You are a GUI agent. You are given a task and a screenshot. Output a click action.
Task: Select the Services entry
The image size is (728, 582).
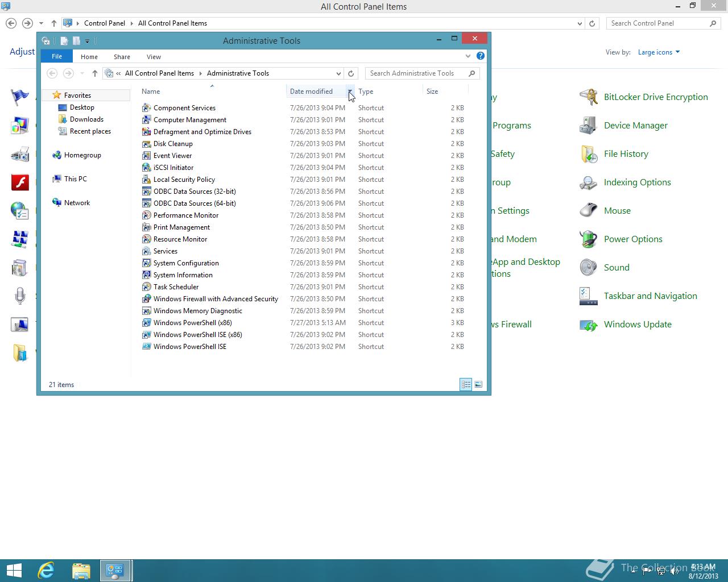165,251
